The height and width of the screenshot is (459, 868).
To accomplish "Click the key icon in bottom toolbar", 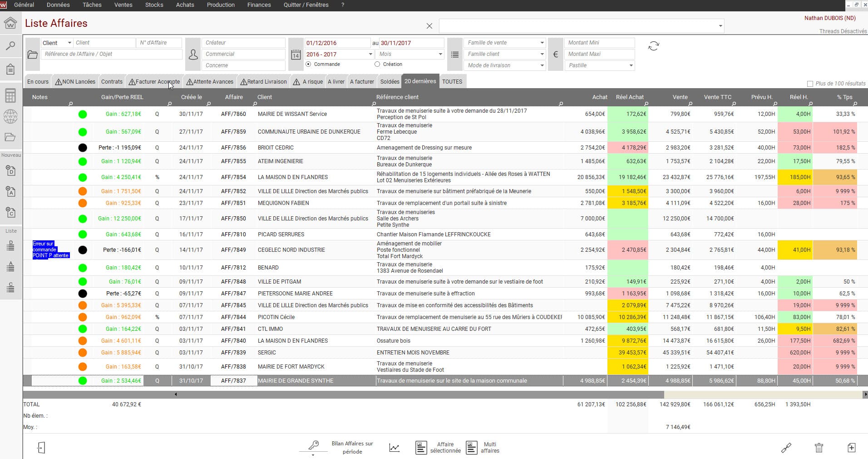I will click(313, 445).
